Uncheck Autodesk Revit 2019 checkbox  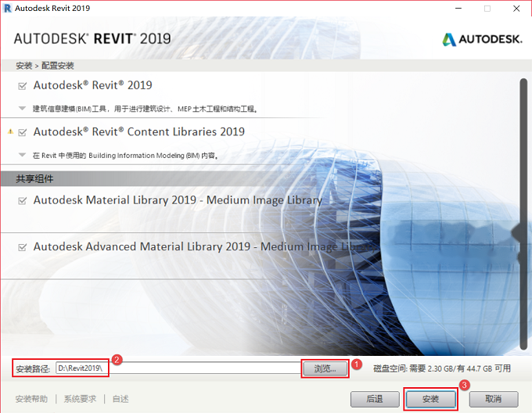coord(23,86)
